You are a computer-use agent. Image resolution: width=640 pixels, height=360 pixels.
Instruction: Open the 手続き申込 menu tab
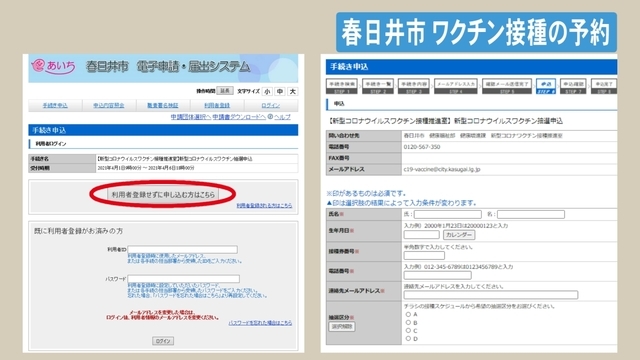pos(55,105)
